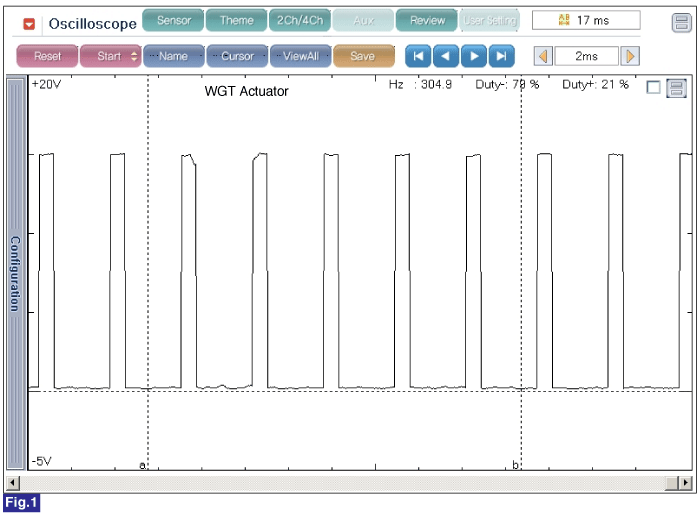The height and width of the screenshot is (515, 700).
Task: Click the ViewAll button
Action: coord(300,56)
